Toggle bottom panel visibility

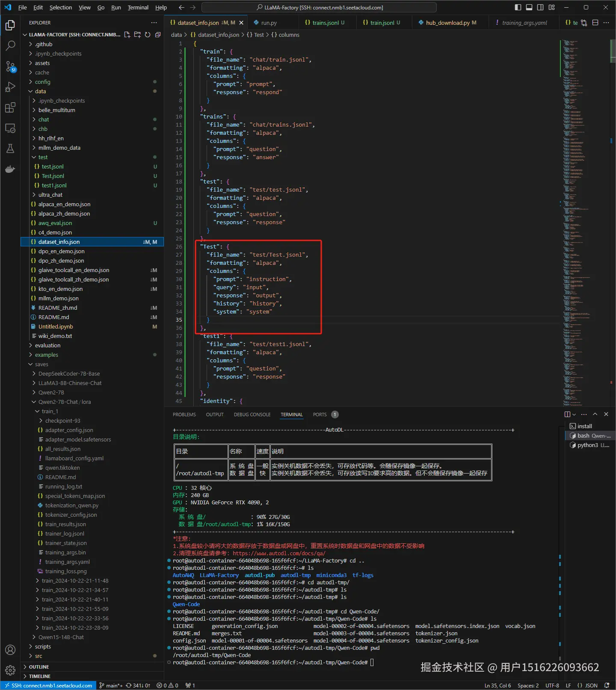pos(529,7)
